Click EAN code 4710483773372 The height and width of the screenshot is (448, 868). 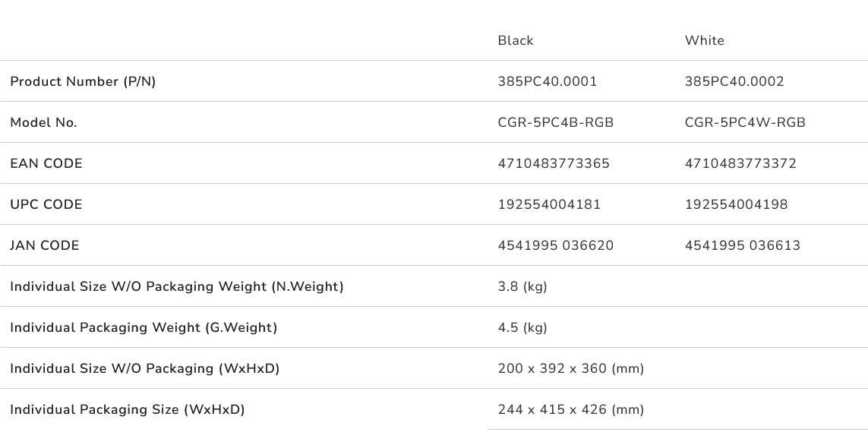coord(740,164)
